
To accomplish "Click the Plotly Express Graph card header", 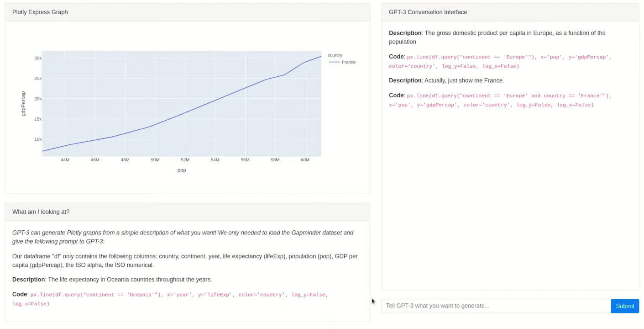I will click(x=187, y=12).
